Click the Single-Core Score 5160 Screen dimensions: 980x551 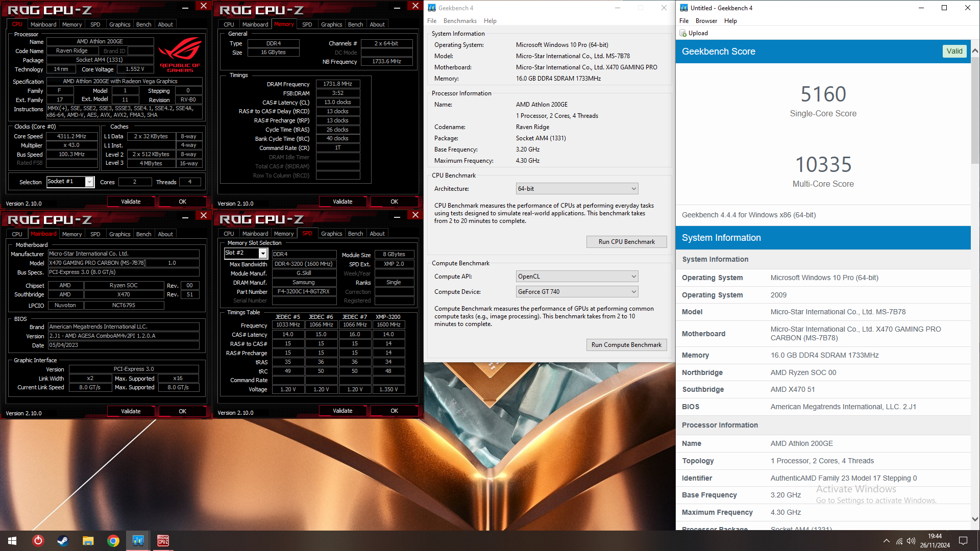click(823, 94)
